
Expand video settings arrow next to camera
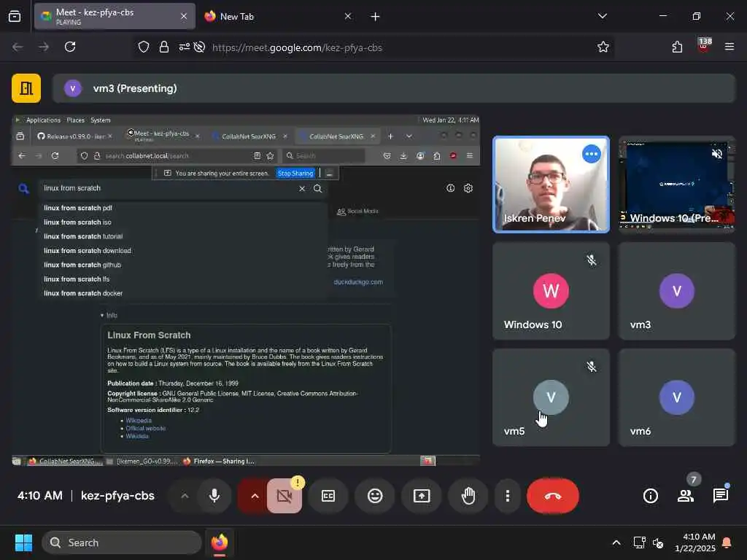(255, 496)
